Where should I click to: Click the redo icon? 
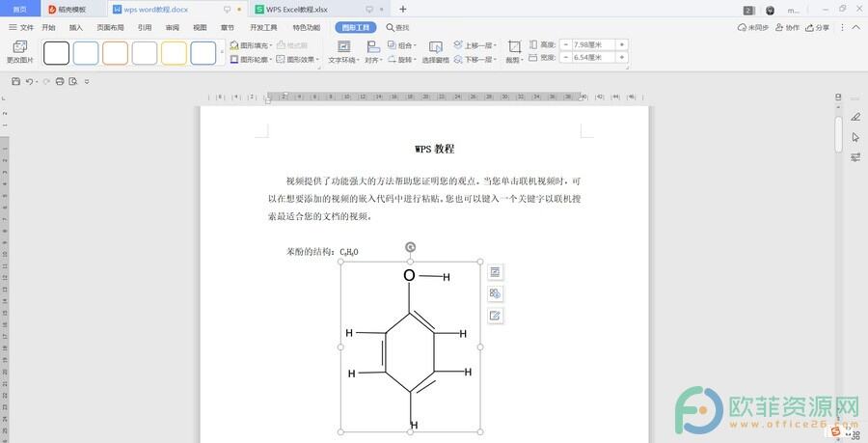[46, 81]
